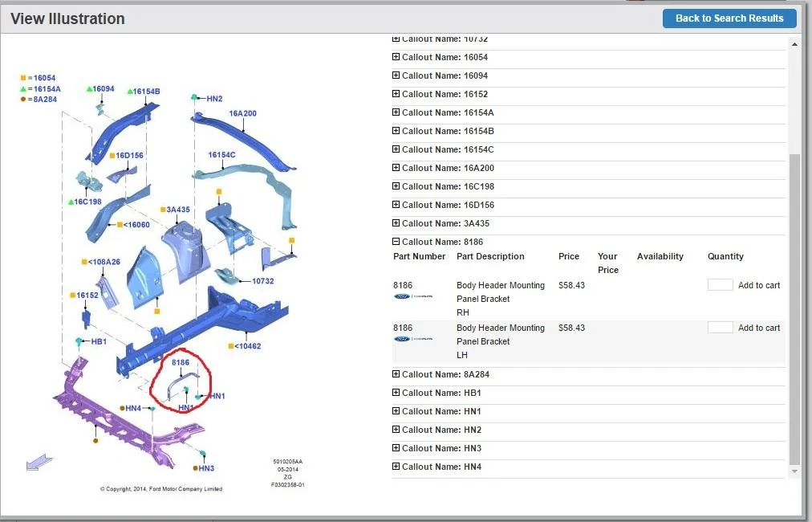Screen dimensions: 812x522
Task: Click the RH price $58.43
Action: [x=571, y=285]
